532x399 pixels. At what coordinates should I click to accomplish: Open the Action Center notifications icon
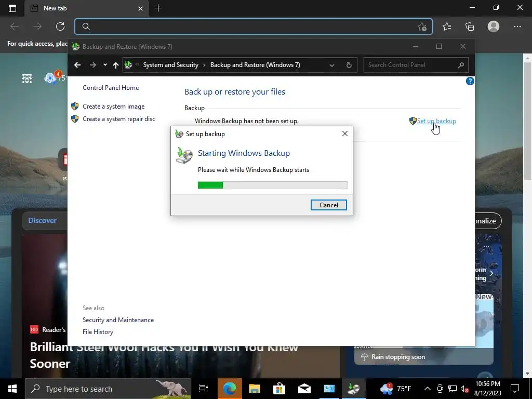point(515,389)
